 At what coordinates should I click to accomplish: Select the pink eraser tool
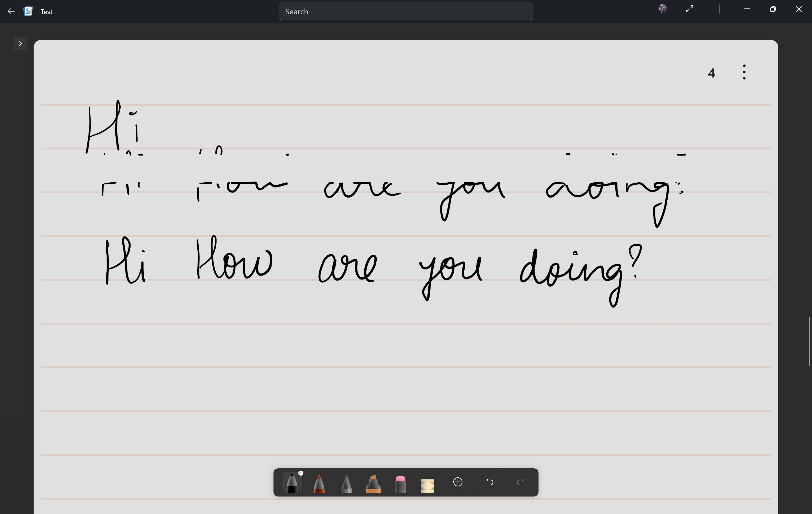tap(400, 484)
